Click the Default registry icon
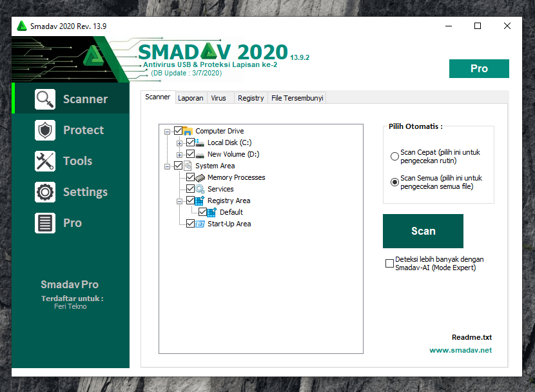The width and height of the screenshot is (535, 392). 212,212
